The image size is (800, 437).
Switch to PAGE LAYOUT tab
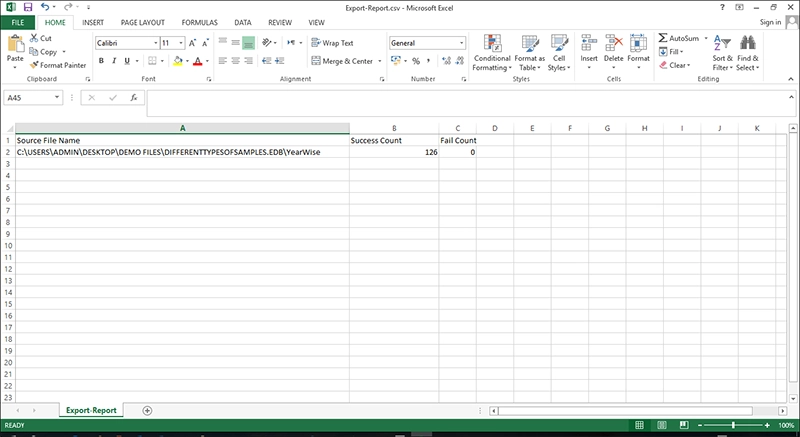tap(142, 22)
